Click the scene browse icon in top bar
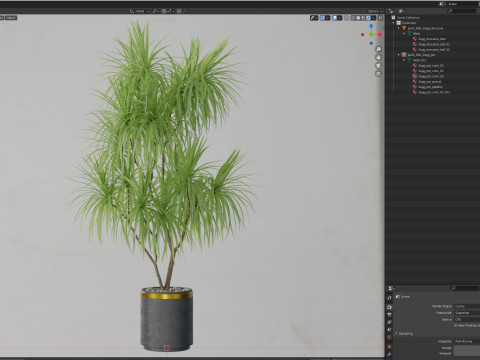 [x=441, y=4]
